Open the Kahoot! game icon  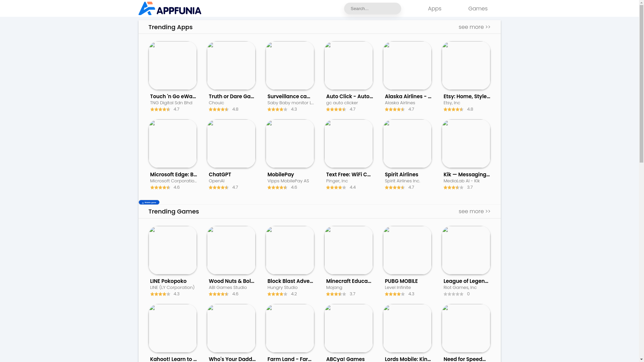(173, 328)
